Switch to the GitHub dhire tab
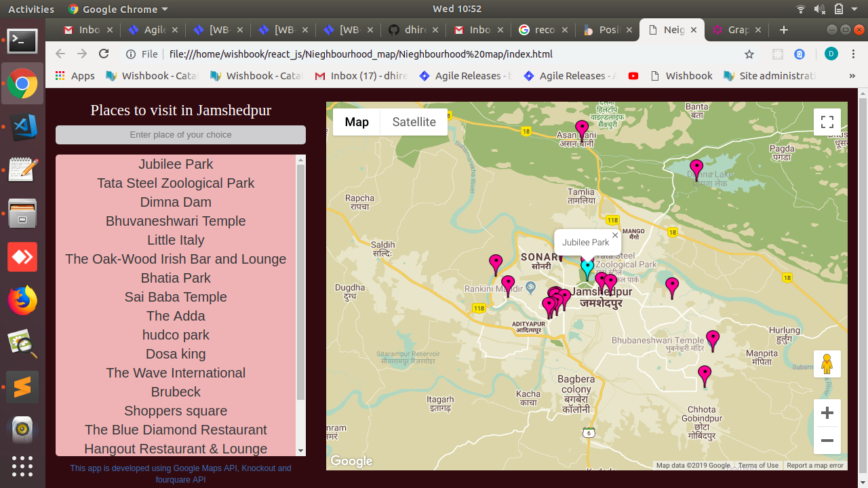The height and width of the screenshot is (488, 868). click(413, 30)
